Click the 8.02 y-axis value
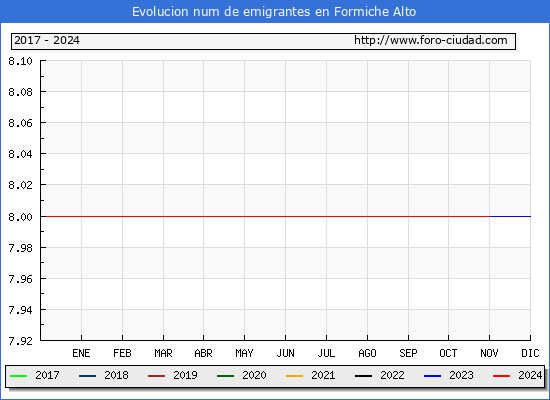The height and width of the screenshot is (400, 550). pyautogui.click(x=20, y=185)
